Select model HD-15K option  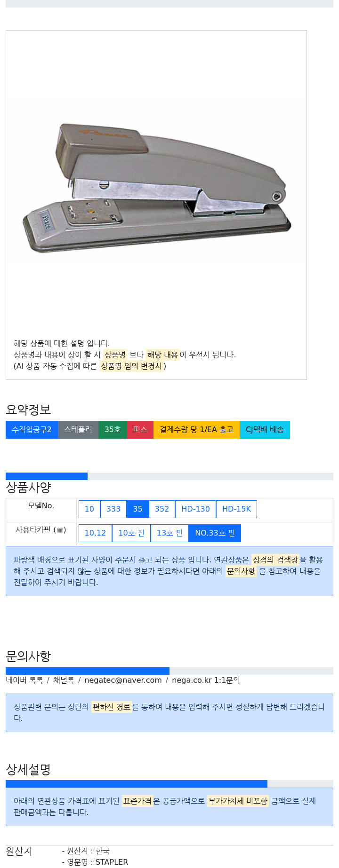[236, 509]
